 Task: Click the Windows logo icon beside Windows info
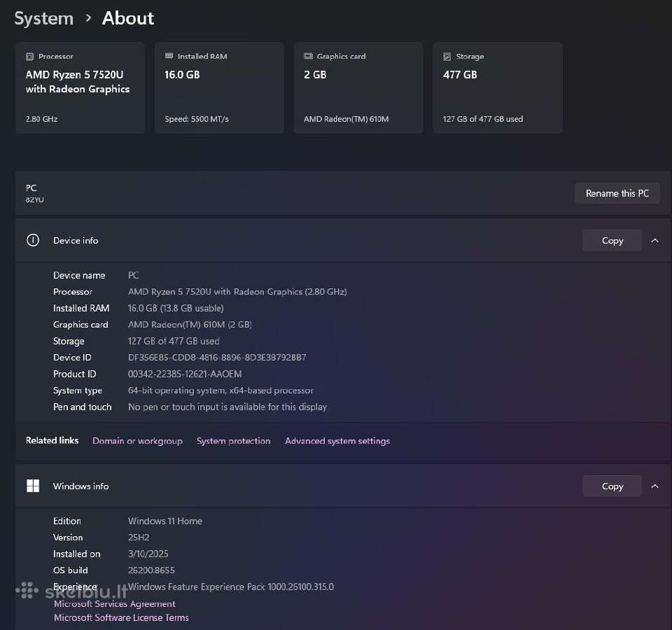click(33, 486)
